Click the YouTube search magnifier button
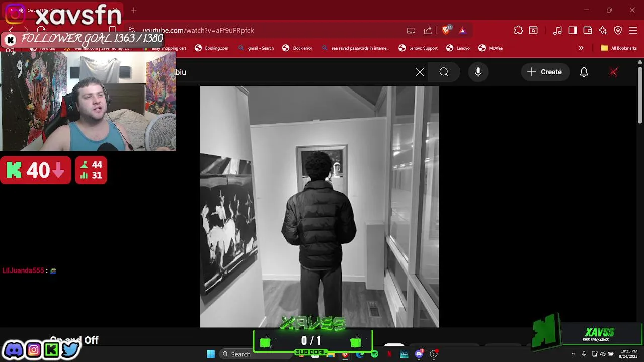This screenshot has height=362, width=644. pos(444,72)
